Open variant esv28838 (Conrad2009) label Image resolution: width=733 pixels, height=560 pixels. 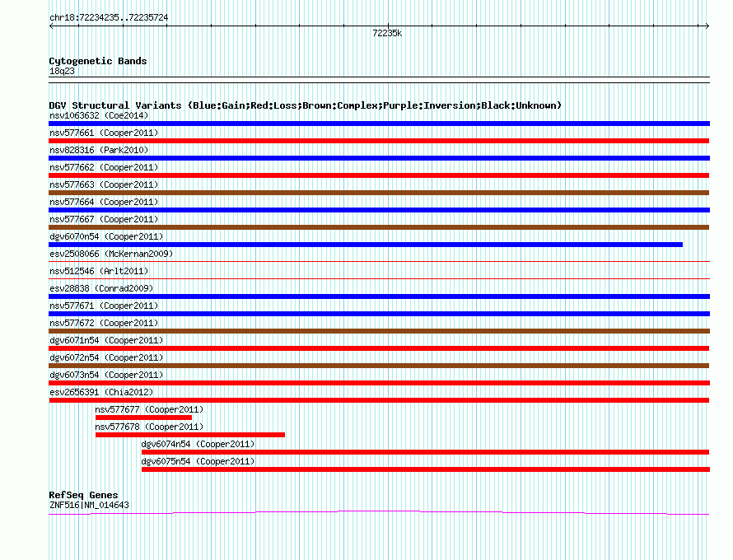(x=101, y=288)
